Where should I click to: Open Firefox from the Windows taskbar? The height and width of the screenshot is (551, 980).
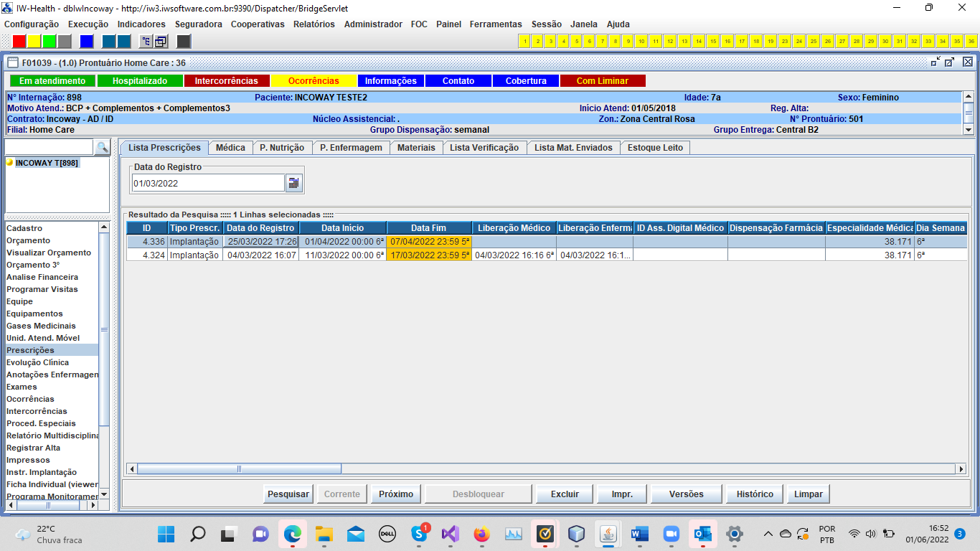[x=481, y=534]
